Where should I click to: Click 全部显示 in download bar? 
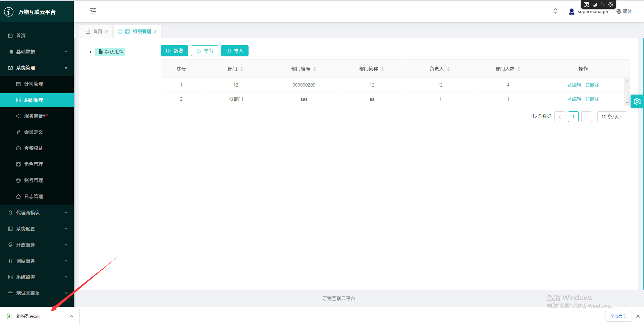(619, 316)
